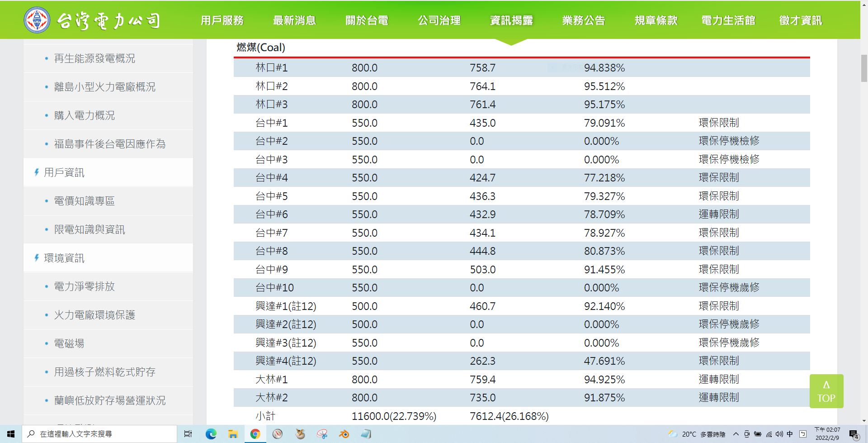Open the 公司治理 menu

439,20
